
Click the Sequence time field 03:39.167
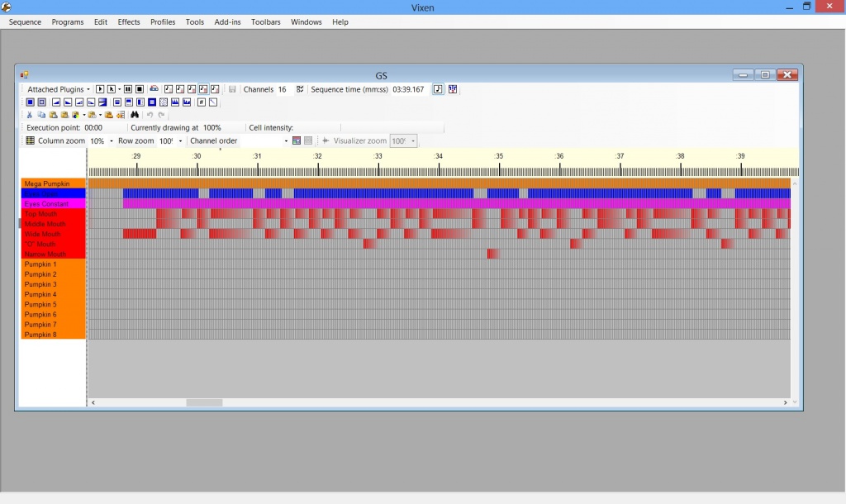[408, 89]
